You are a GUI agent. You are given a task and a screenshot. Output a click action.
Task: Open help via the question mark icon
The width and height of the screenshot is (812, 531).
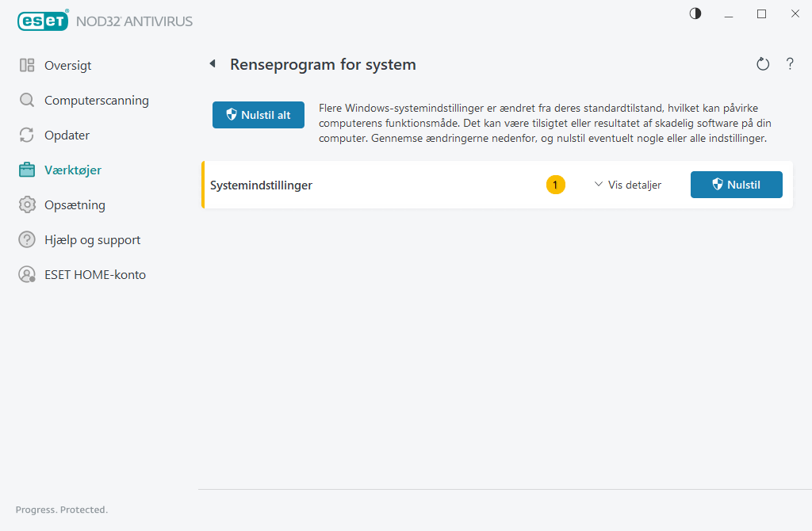(x=790, y=63)
